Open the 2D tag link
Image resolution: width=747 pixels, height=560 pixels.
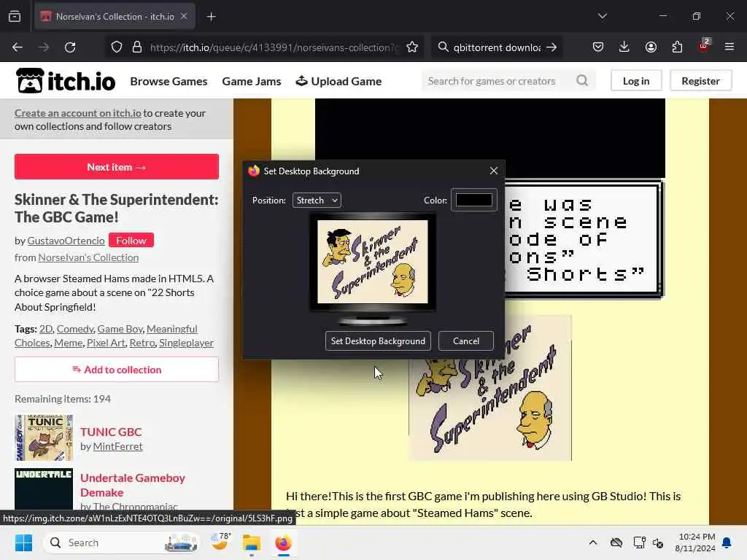[x=46, y=329]
